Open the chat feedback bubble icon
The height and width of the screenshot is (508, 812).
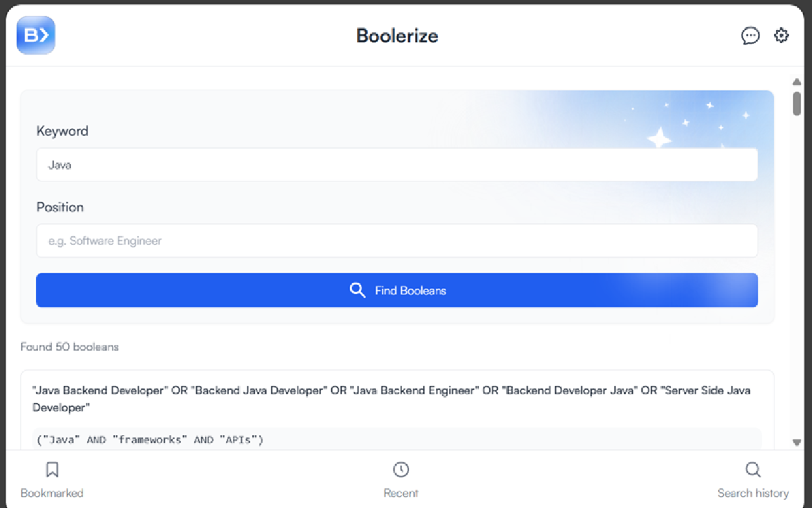[750, 36]
